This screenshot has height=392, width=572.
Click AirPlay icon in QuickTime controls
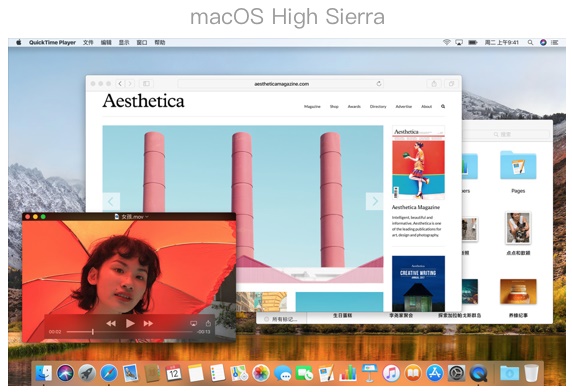point(193,323)
